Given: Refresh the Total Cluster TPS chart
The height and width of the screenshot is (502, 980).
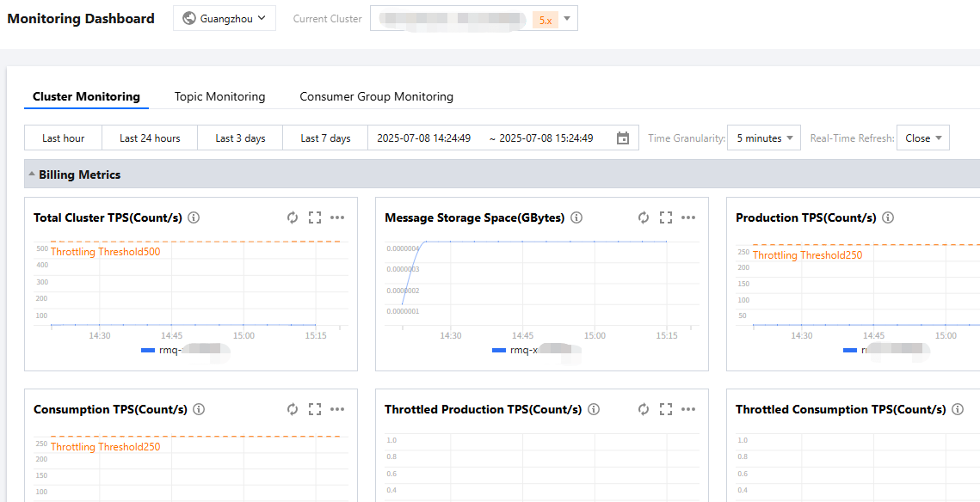Looking at the screenshot, I should click(293, 218).
